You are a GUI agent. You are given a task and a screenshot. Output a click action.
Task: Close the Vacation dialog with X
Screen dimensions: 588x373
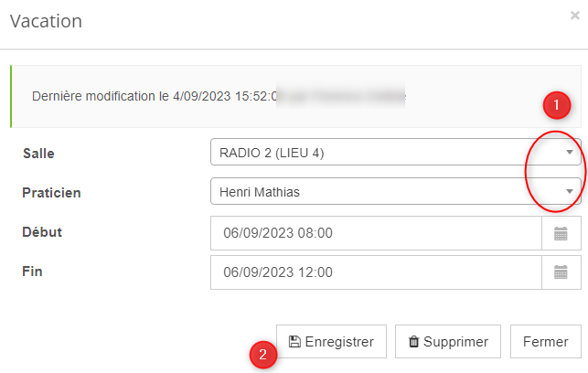(574, 16)
